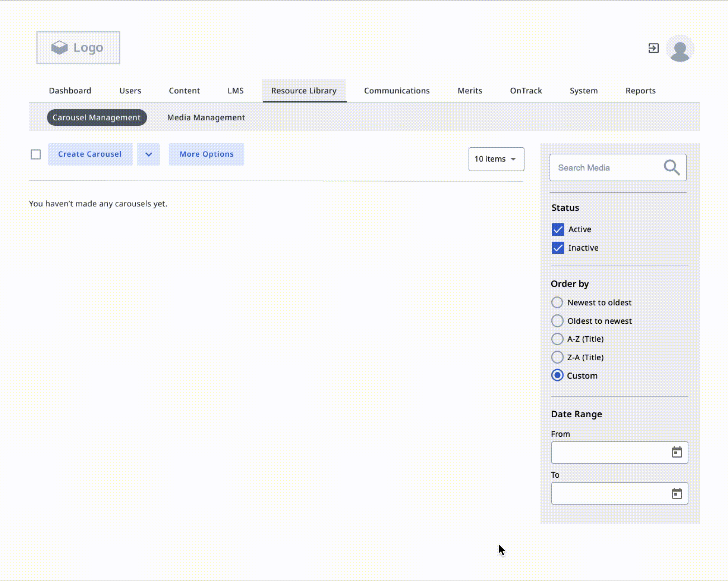
Task: Click the dropdown arrow next to Create Carousel
Action: [x=148, y=154]
